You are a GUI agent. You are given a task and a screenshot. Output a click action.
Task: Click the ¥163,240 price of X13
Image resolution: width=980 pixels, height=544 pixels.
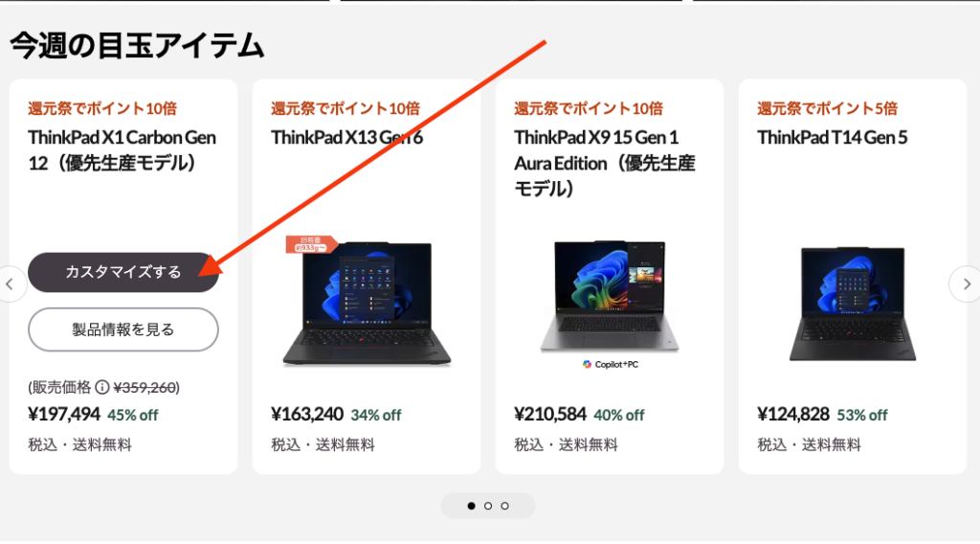click(307, 414)
